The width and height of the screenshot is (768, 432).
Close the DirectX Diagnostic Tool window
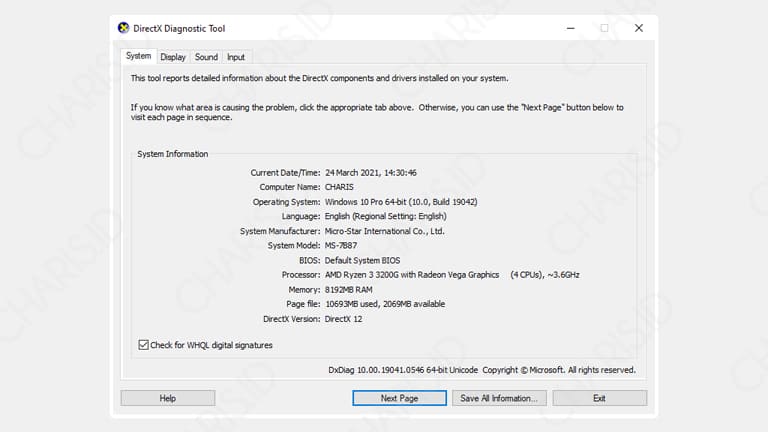(639, 28)
